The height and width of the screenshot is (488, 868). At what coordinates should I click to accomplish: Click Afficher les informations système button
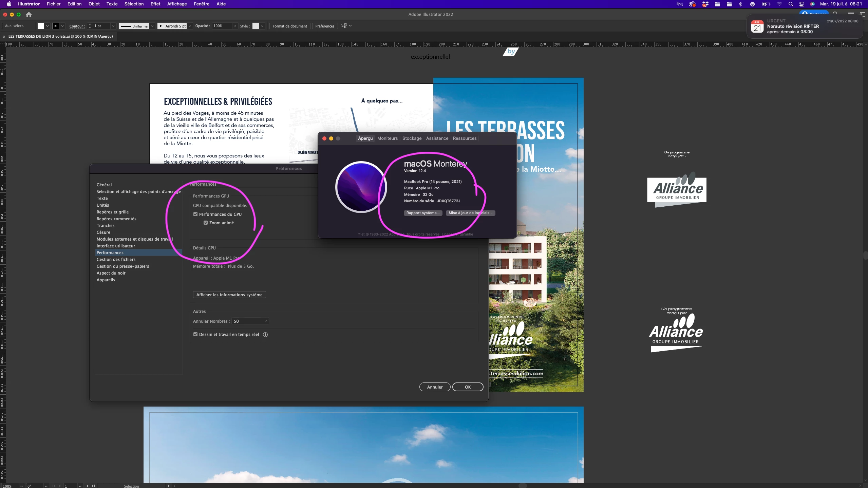coord(229,295)
